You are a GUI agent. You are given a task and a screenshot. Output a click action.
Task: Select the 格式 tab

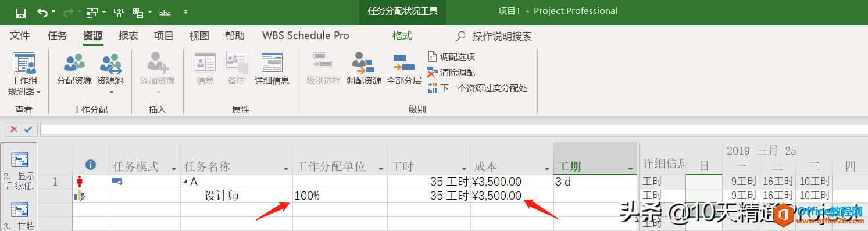[402, 36]
